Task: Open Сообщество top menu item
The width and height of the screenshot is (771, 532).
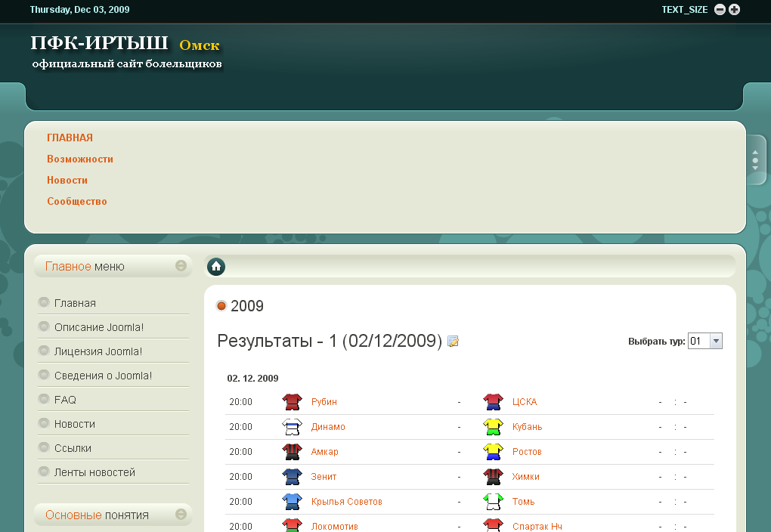Action: pos(77,201)
